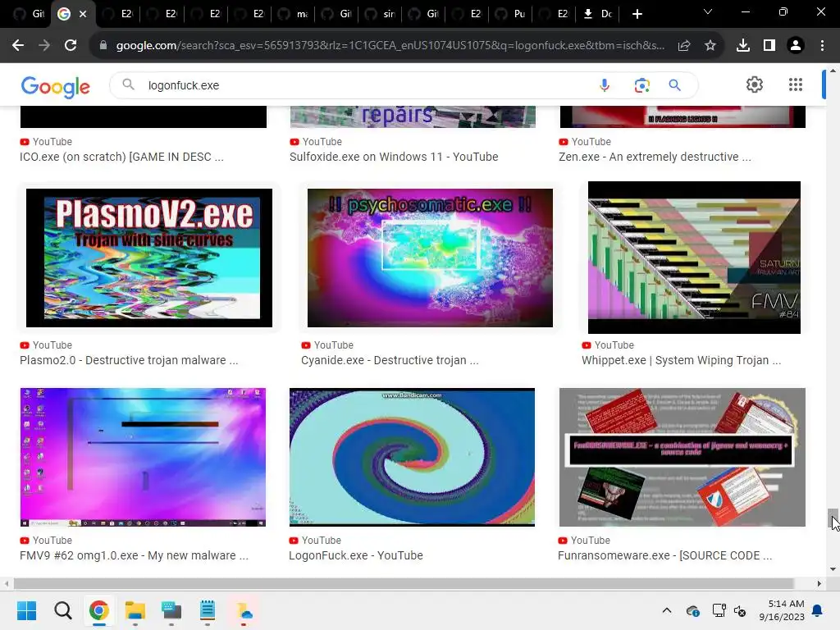This screenshot has width=840, height=630.
Task: Click Chrome icon in the taskbar
Action: tap(98, 610)
